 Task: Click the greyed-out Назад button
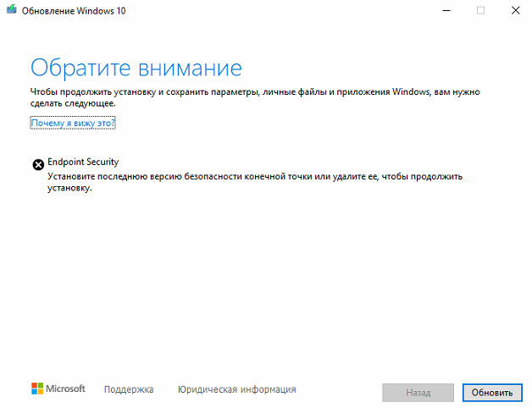point(418,393)
